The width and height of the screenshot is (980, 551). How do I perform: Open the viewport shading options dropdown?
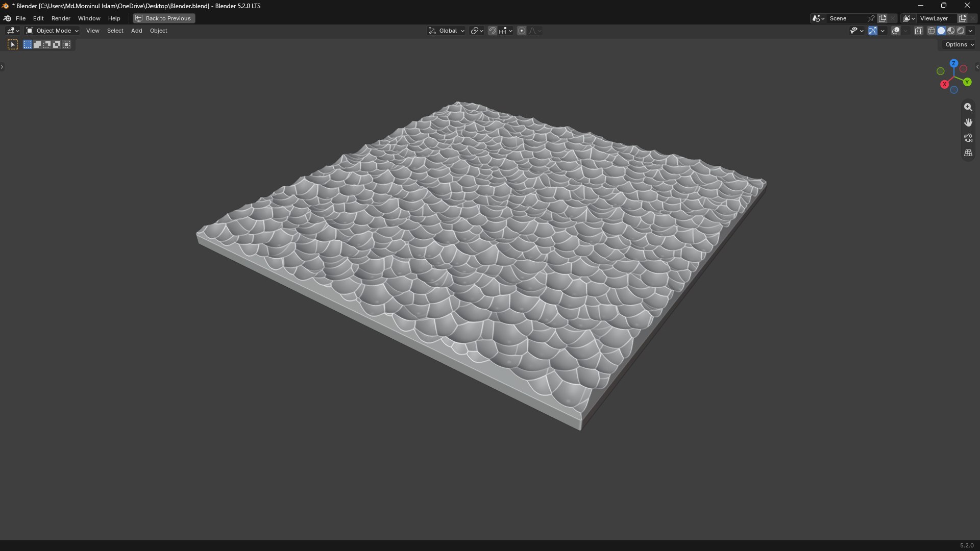(971, 31)
